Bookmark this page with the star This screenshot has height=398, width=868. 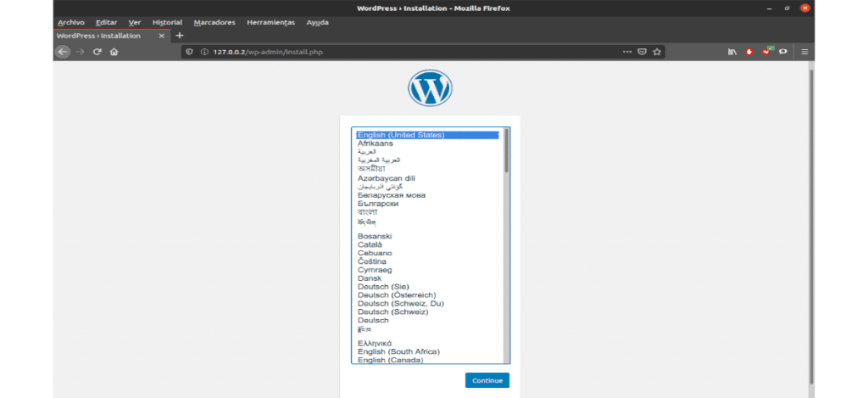click(x=657, y=52)
